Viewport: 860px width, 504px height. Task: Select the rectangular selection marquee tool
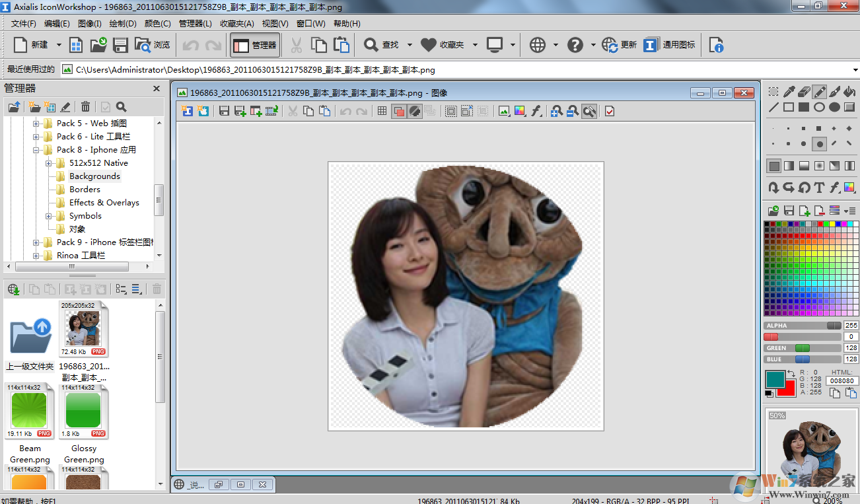click(773, 92)
